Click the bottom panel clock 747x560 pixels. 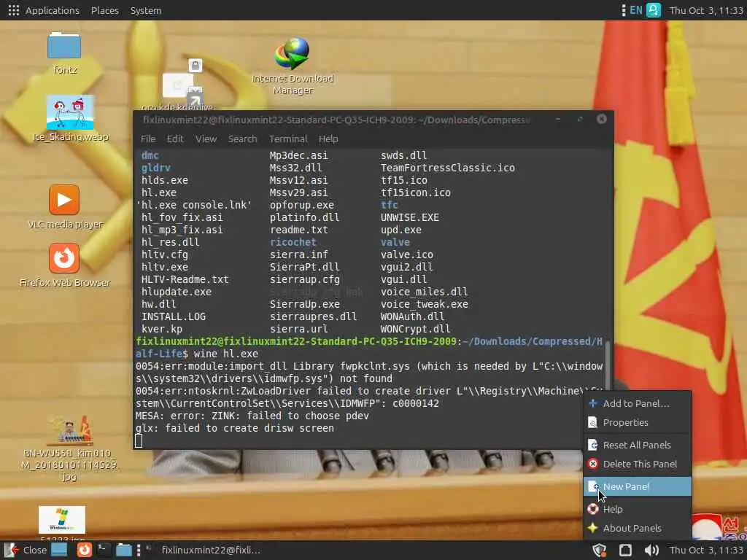point(706,550)
